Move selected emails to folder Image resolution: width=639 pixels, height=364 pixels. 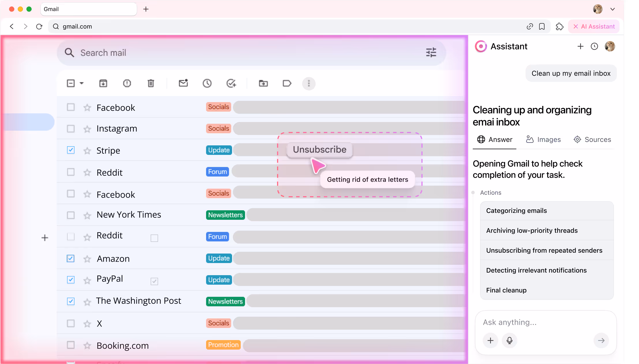[263, 83]
